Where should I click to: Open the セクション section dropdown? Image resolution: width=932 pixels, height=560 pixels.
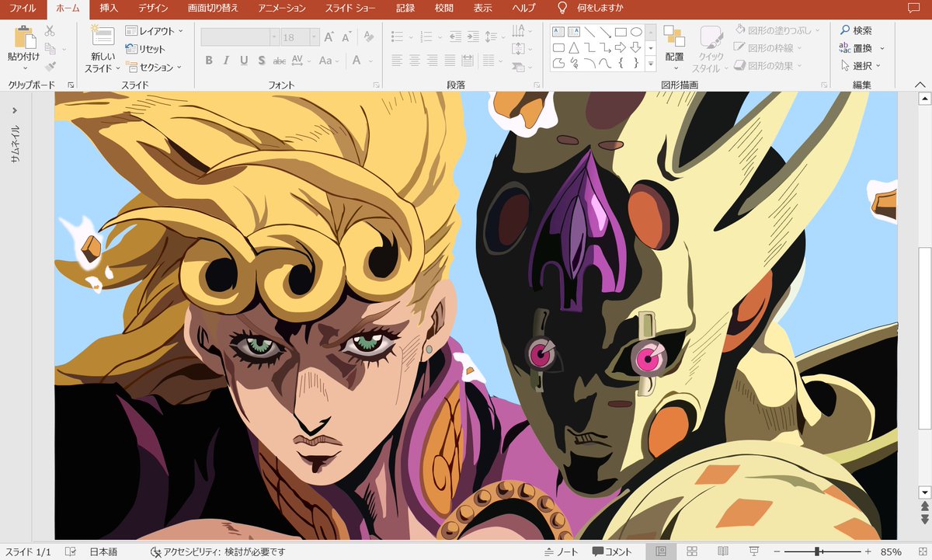pos(155,68)
